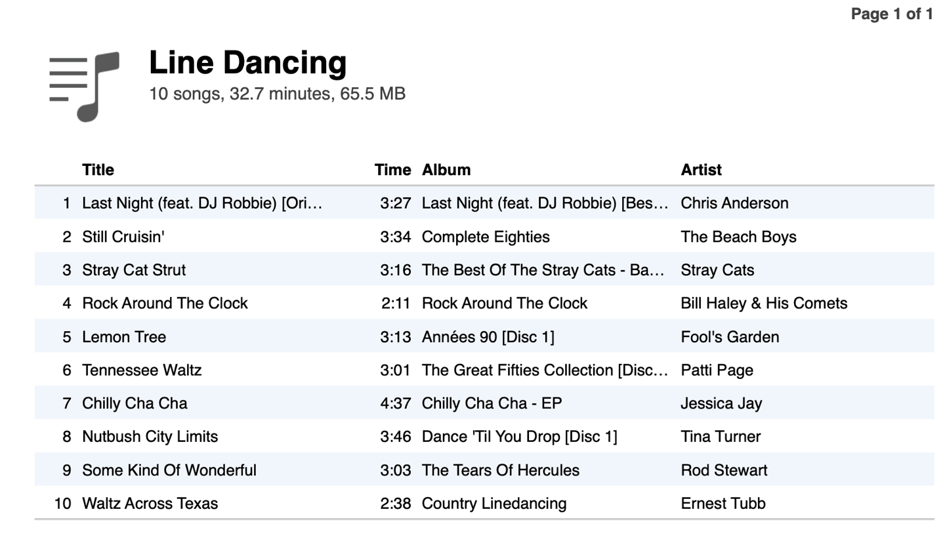Select the song Lemon Tree
Image resolution: width=945 pixels, height=560 pixels.
124,337
